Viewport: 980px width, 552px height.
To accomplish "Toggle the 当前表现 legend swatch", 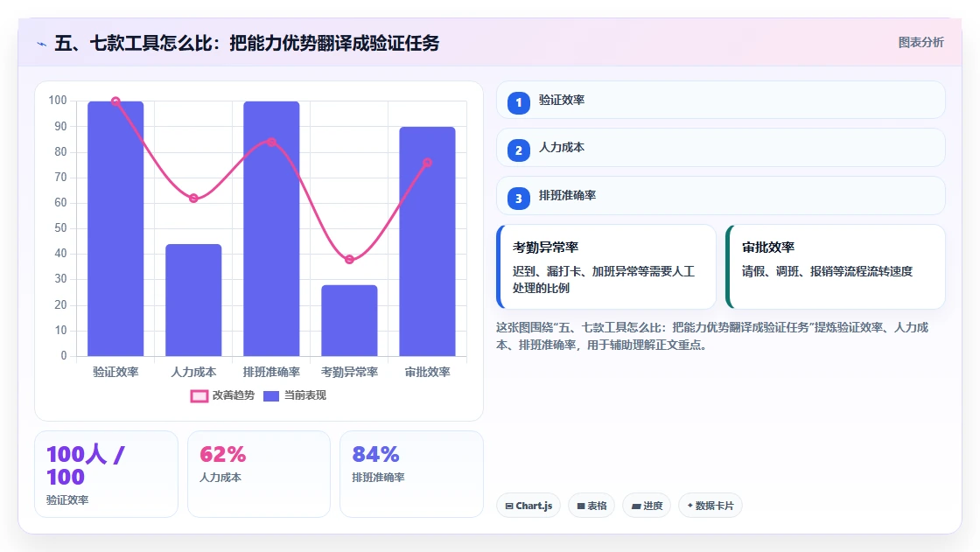I will [x=271, y=395].
